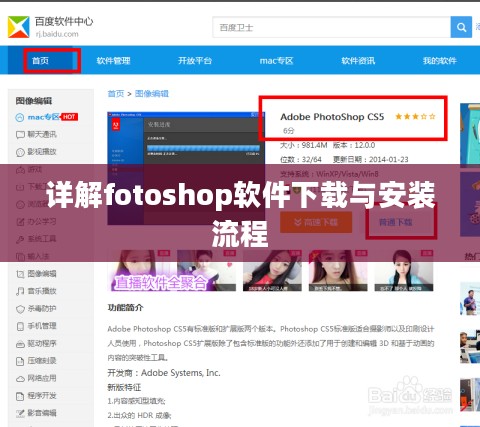The width and height of the screenshot is (480, 427).
Task: Open the 首页 tab in navigation bar
Action: pos(40,60)
